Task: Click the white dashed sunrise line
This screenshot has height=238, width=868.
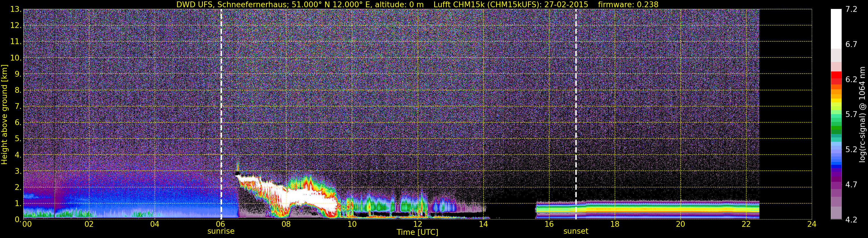Action: pos(221,114)
